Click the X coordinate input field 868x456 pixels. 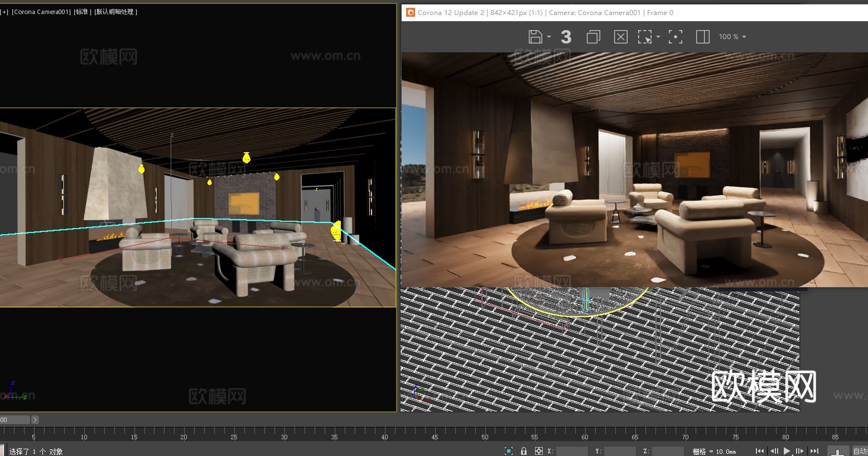point(572,451)
